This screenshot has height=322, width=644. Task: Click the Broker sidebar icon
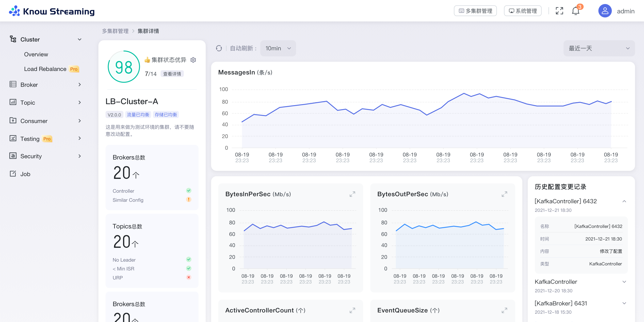pyautogui.click(x=13, y=84)
